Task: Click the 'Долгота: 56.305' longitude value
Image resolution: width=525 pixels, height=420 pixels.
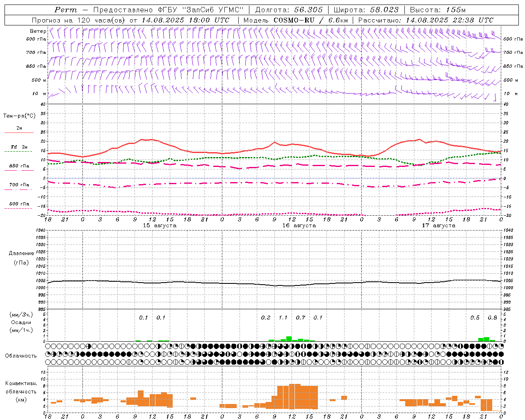Action: (x=289, y=10)
